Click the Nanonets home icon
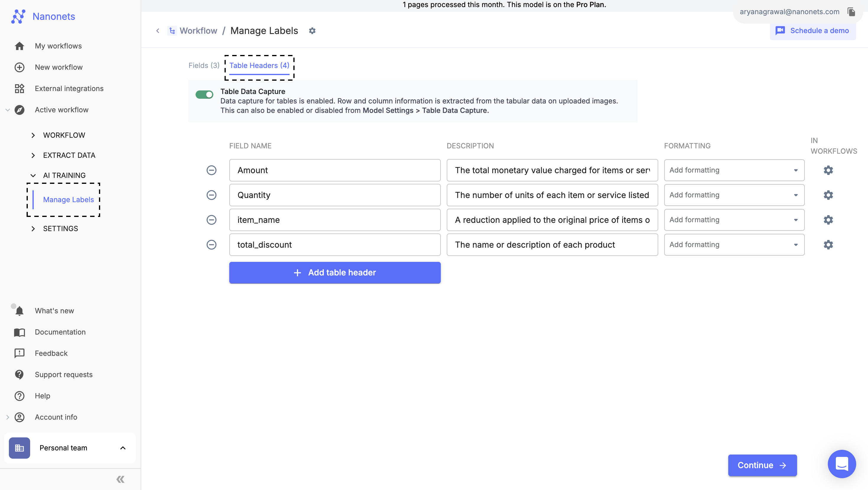The width and height of the screenshot is (868, 490). click(19, 16)
